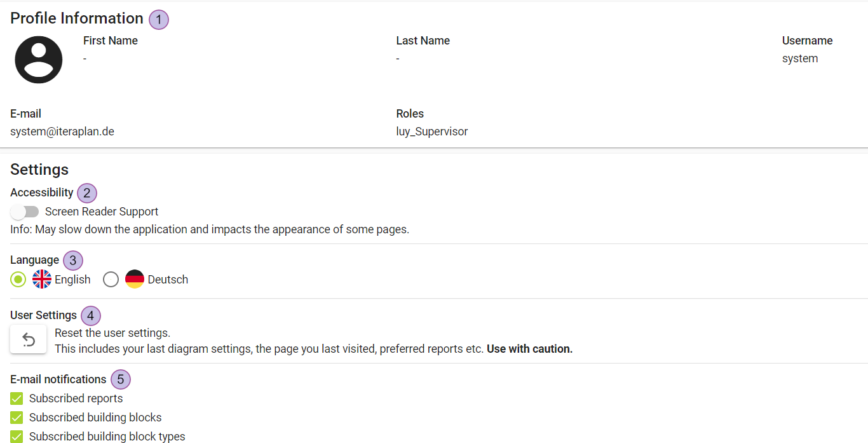The width and height of the screenshot is (868, 443).
Task: Select the English language radio button
Action: pyautogui.click(x=18, y=280)
